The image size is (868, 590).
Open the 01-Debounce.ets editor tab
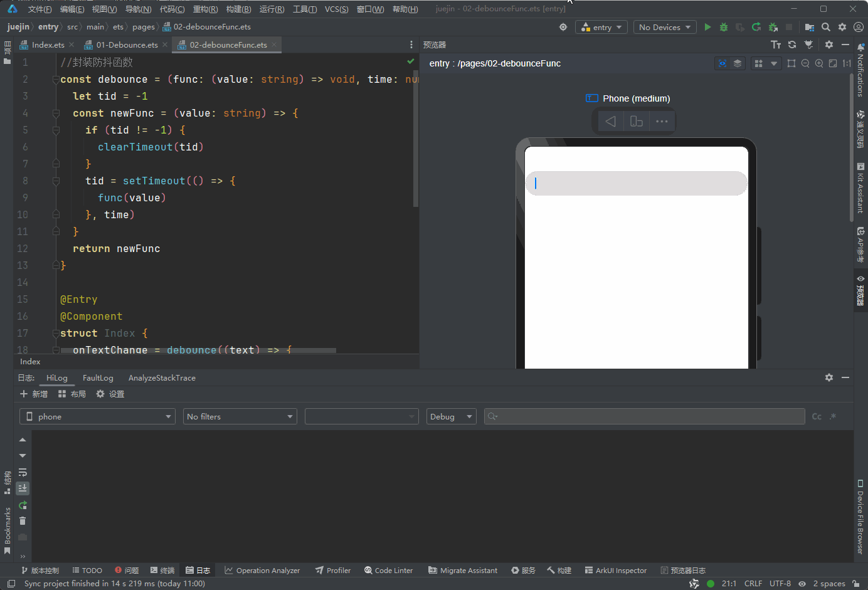coord(127,45)
